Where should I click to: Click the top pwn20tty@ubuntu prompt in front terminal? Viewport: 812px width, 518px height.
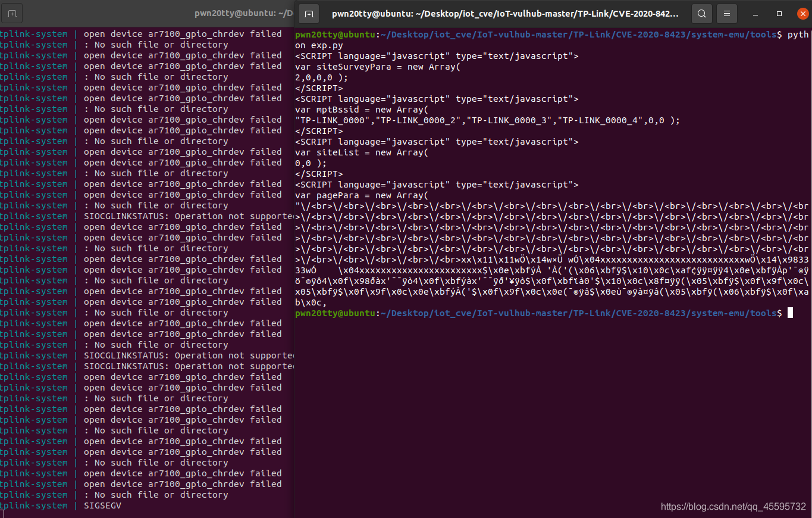[335, 35]
